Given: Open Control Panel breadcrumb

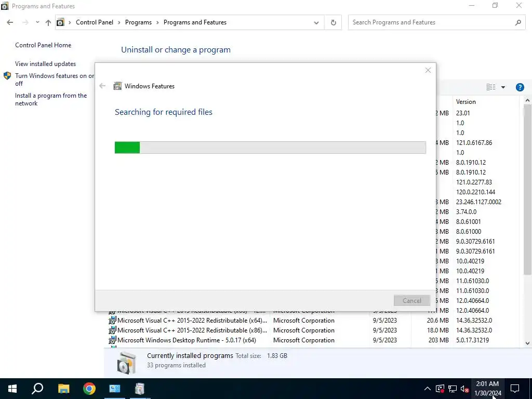Looking at the screenshot, I should tap(95, 22).
